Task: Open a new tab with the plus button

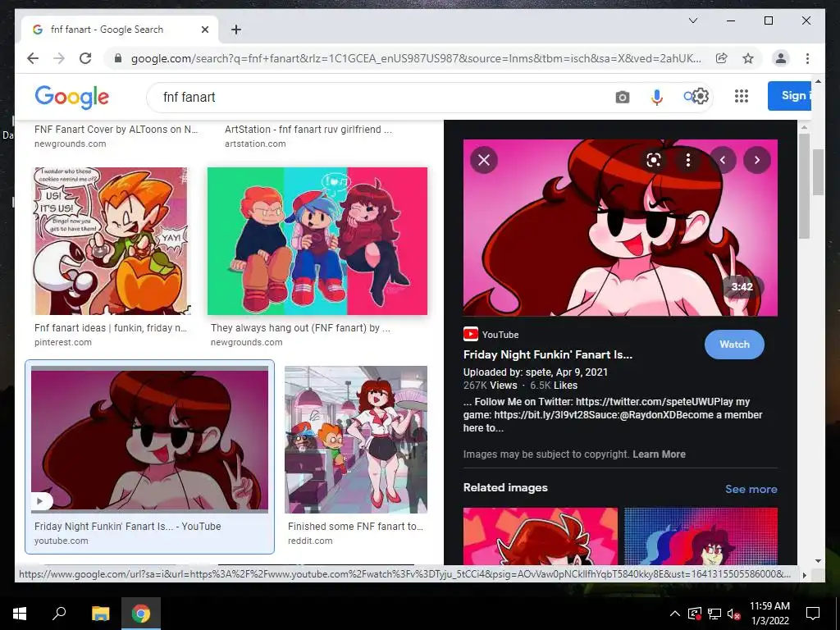Action: 236,30
